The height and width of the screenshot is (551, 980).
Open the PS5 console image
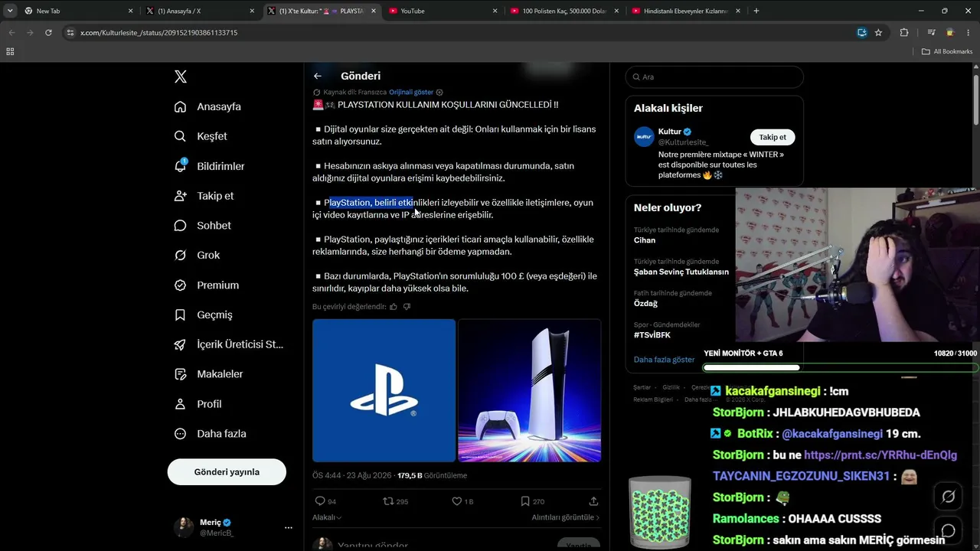529,390
